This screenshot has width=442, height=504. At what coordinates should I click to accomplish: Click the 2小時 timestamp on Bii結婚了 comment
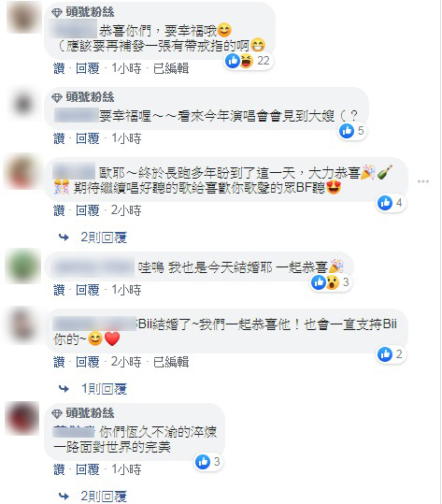click(x=126, y=362)
